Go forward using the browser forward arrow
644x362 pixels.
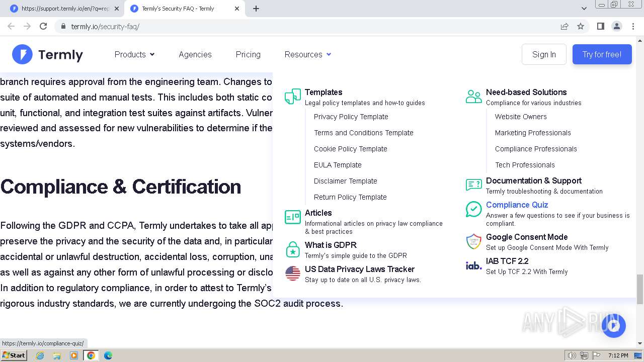tap(27, 26)
